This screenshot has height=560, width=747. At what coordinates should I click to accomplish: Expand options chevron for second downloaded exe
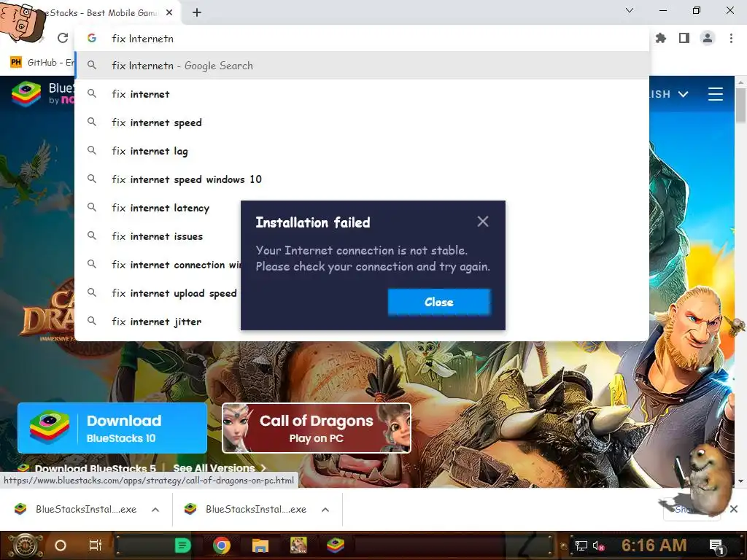click(325, 510)
